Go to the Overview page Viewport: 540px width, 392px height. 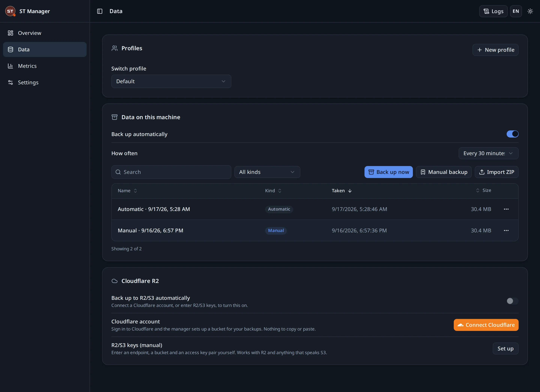pos(45,33)
